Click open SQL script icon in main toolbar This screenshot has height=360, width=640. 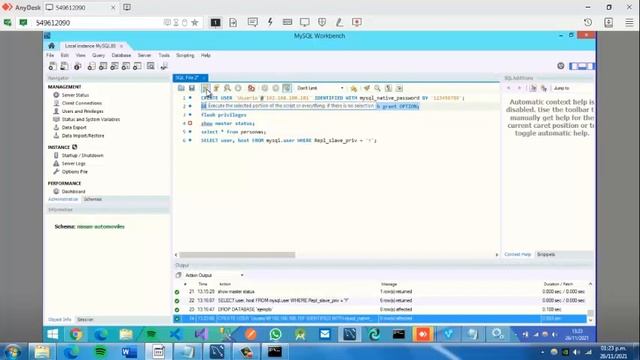[64, 66]
